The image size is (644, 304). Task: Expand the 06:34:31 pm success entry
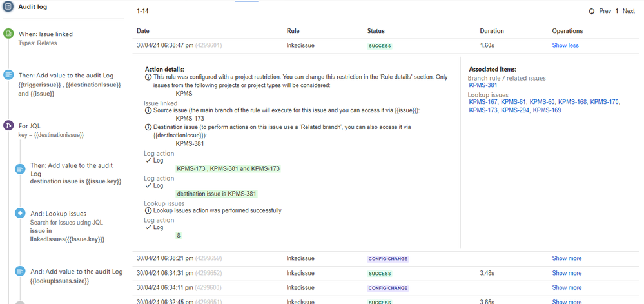click(x=567, y=273)
